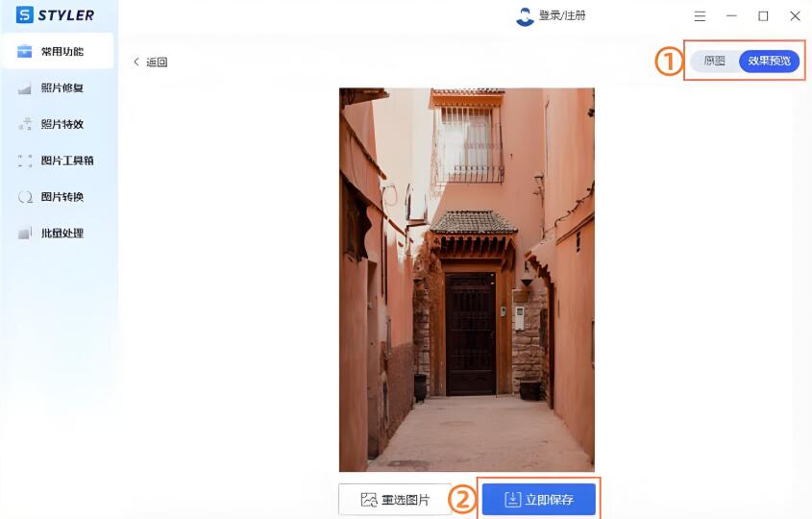812x519 pixels.
Task: Select the 照片修复 sidebar icon
Action: pyautogui.click(x=24, y=88)
